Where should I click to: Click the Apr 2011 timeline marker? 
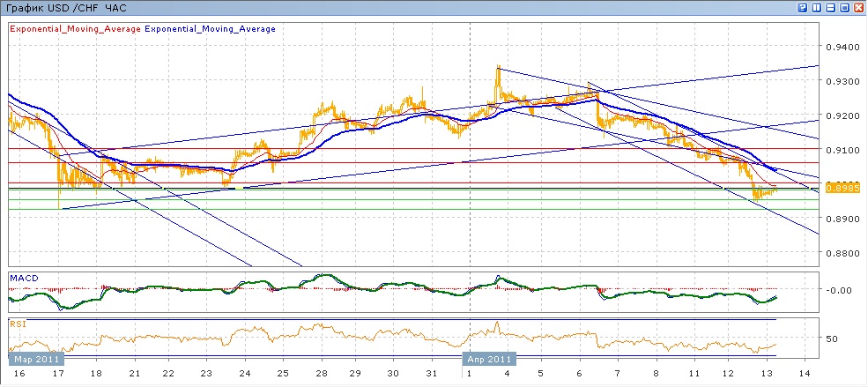point(489,360)
